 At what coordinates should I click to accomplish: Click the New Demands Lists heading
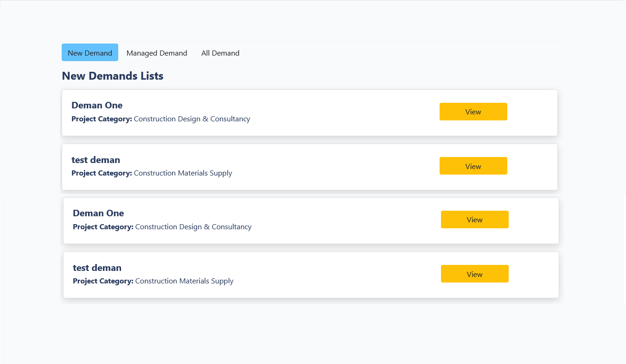[113, 76]
